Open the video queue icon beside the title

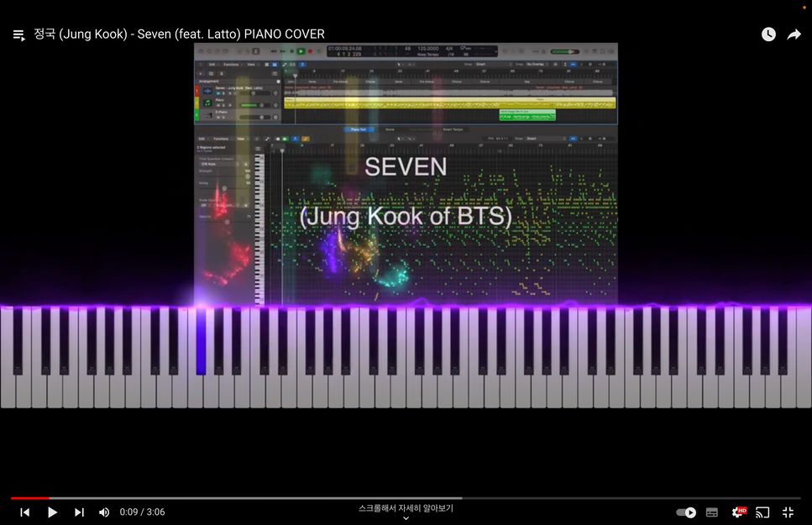click(x=18, y=34)
